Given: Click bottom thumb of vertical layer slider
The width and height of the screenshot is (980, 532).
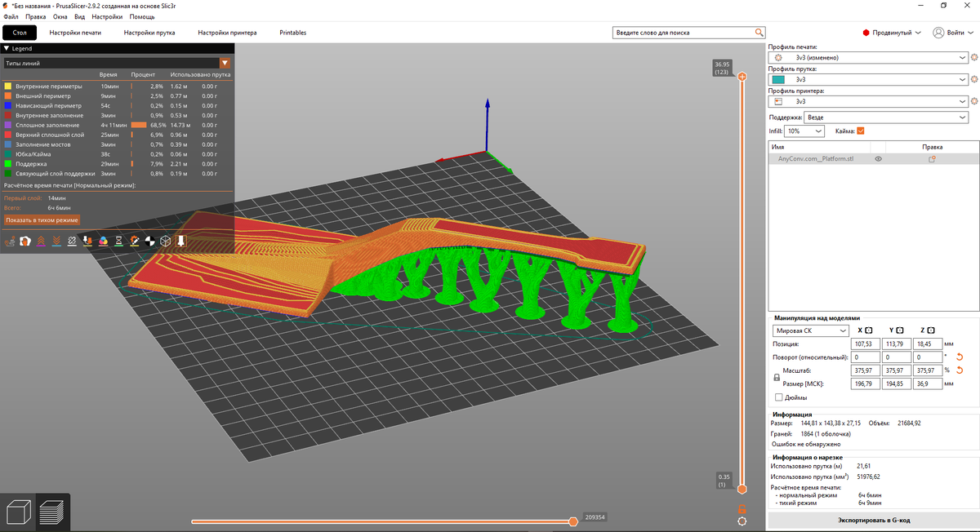Looking at the screenshot, I should point(742,490).
